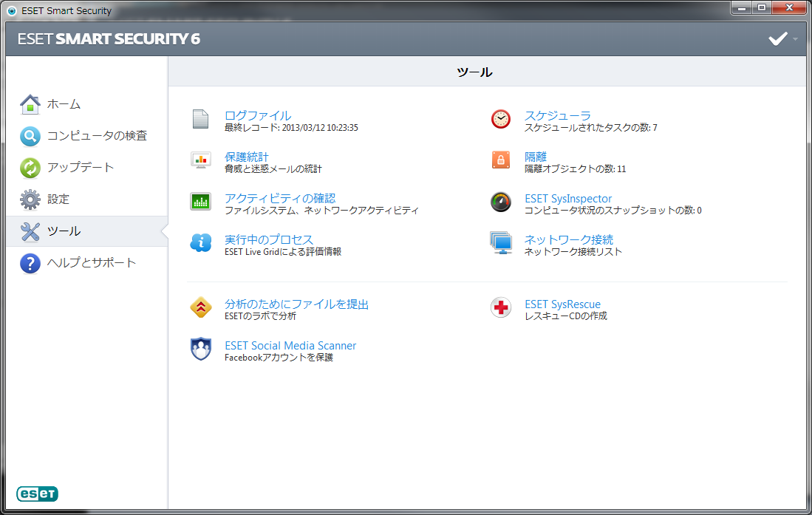The height and width of the screenshot is (515, 812).
Task: Open the ESET SysInspector link
Action: (568, 199)
